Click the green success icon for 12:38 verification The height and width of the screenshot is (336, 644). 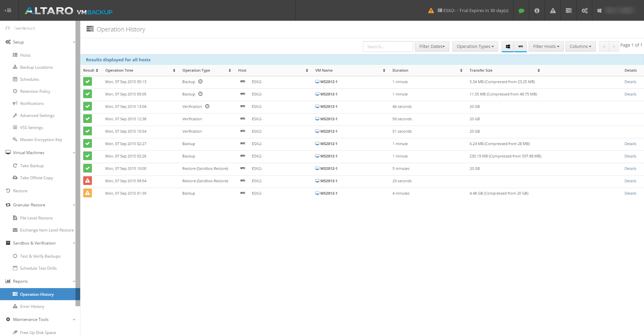[87, 119]
